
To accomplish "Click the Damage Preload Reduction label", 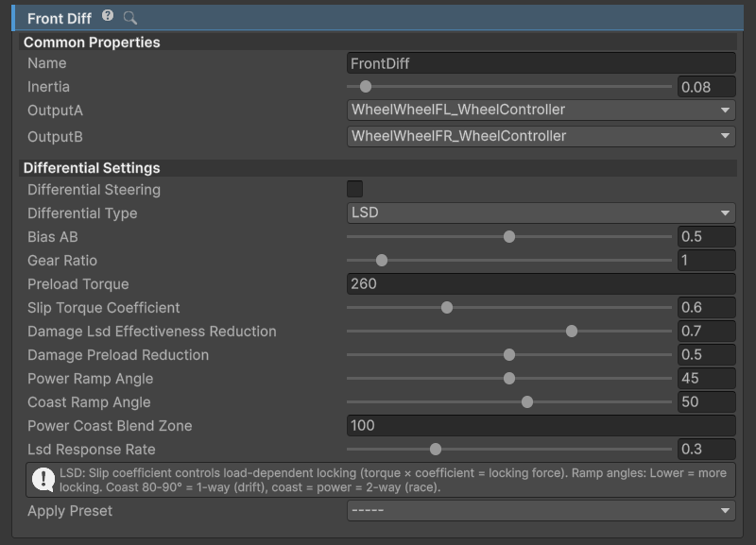I will (118, 355).
